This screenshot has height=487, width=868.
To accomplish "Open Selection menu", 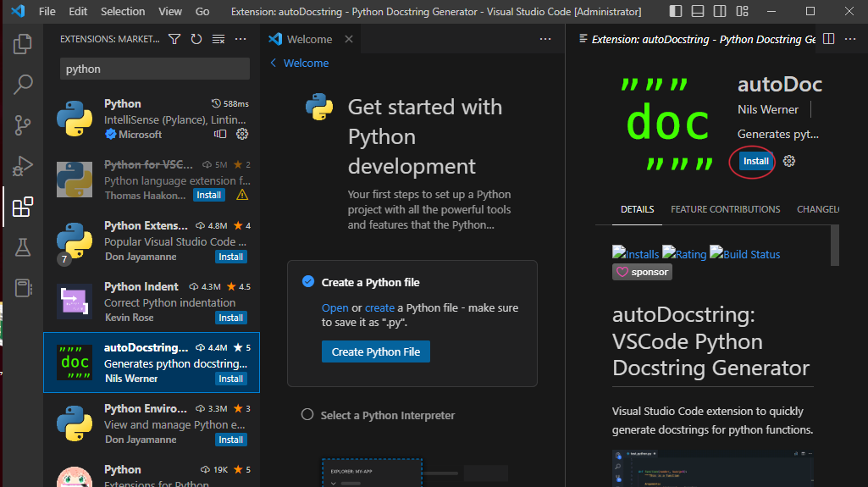I will coord(123,11).
